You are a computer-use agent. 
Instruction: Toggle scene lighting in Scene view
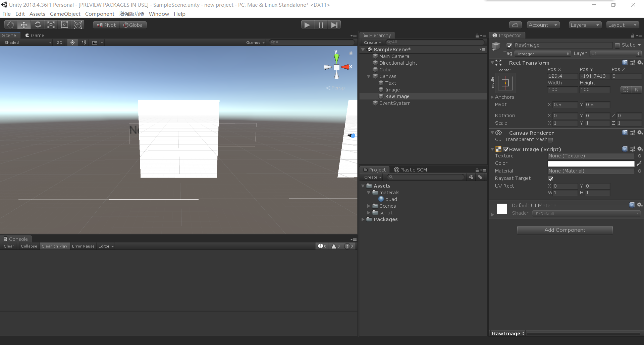[72, 43]
